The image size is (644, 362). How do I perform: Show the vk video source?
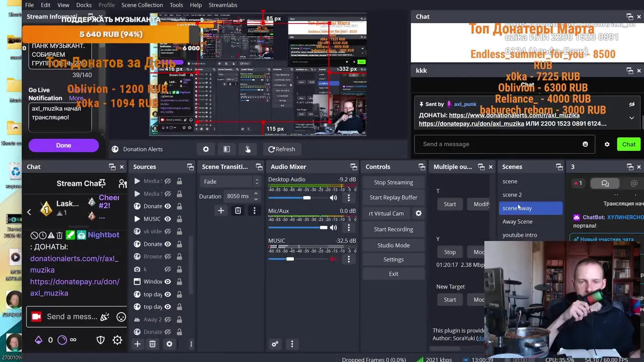168,231
